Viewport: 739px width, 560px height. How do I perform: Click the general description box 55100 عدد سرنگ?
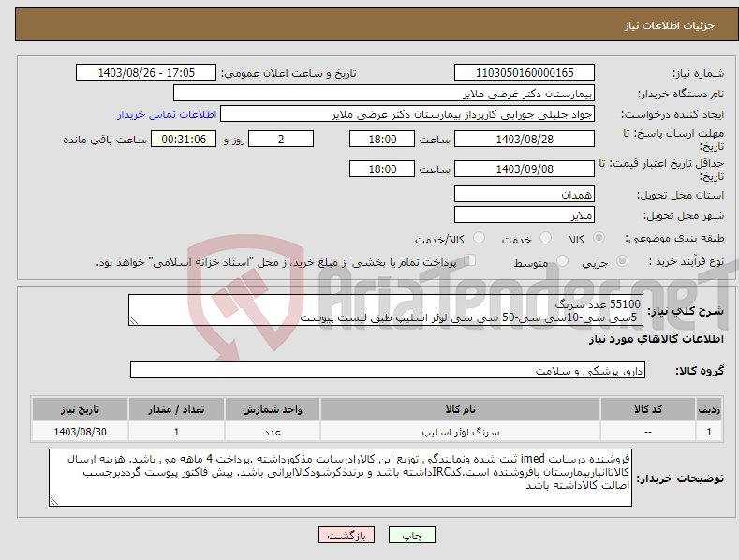[x=386, y=310]
